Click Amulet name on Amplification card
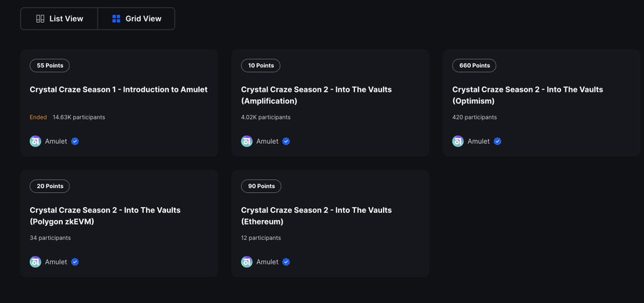This screenshot has height=303, width=644. [268, 141]
